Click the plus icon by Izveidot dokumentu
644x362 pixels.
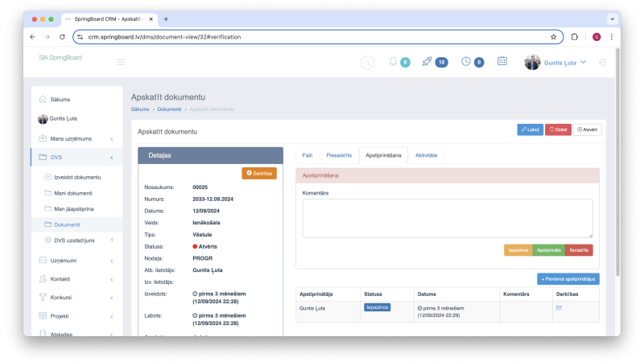pyautogui.click(x=48, y=177)
